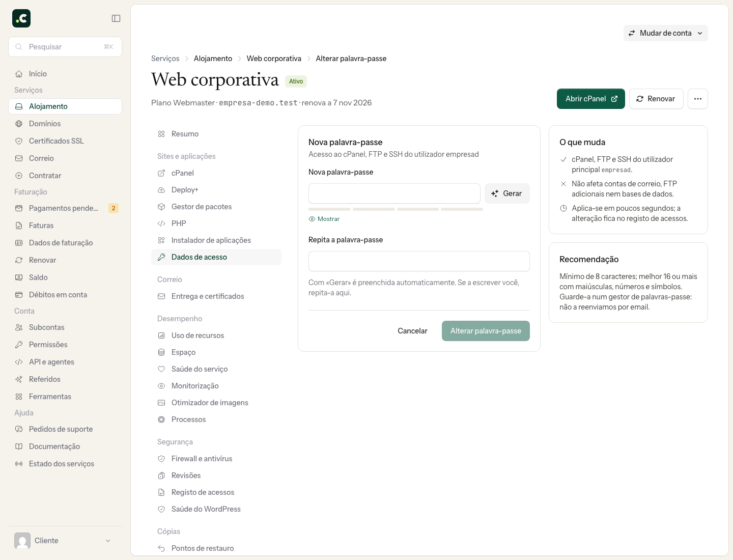Click the green app logo icon
Image resolution: width=733 pixels, height=560 pixels.
click(x=21, y=18)
